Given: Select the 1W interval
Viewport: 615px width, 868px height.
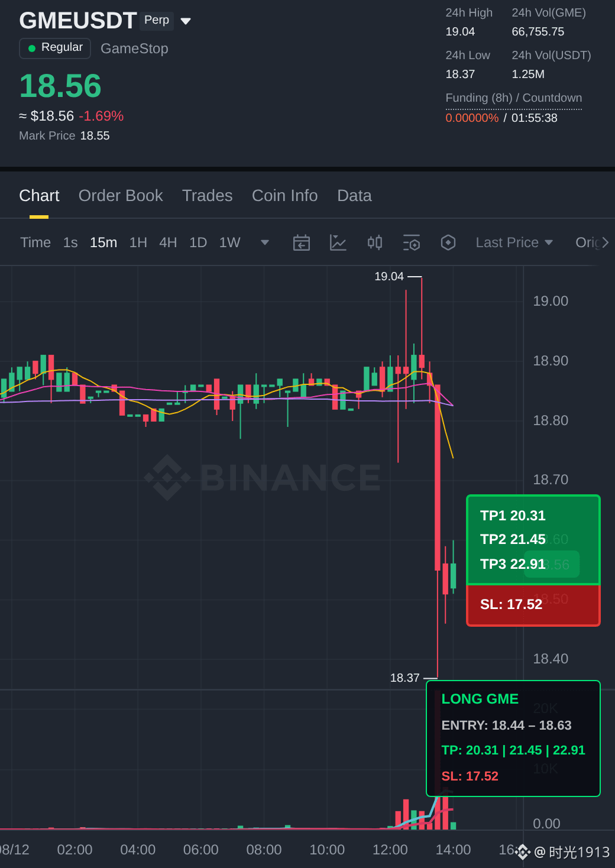Looking at the screenshot, I should click(x=230, y=242).
